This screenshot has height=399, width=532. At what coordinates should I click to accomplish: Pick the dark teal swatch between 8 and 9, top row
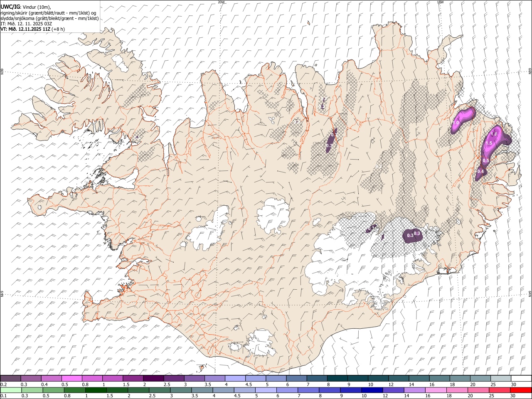point(337,378)
